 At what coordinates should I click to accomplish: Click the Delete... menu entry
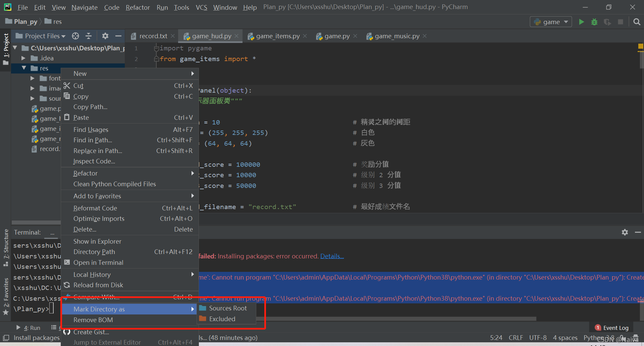(x=130, y=229)
